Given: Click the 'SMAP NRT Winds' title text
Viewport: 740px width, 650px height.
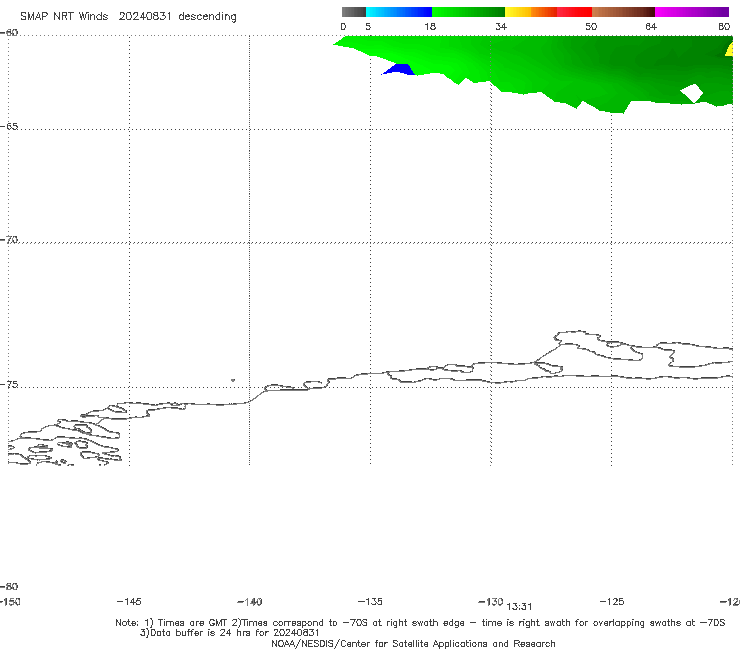Looking at the screenshot, I should [x=64, y=16].
